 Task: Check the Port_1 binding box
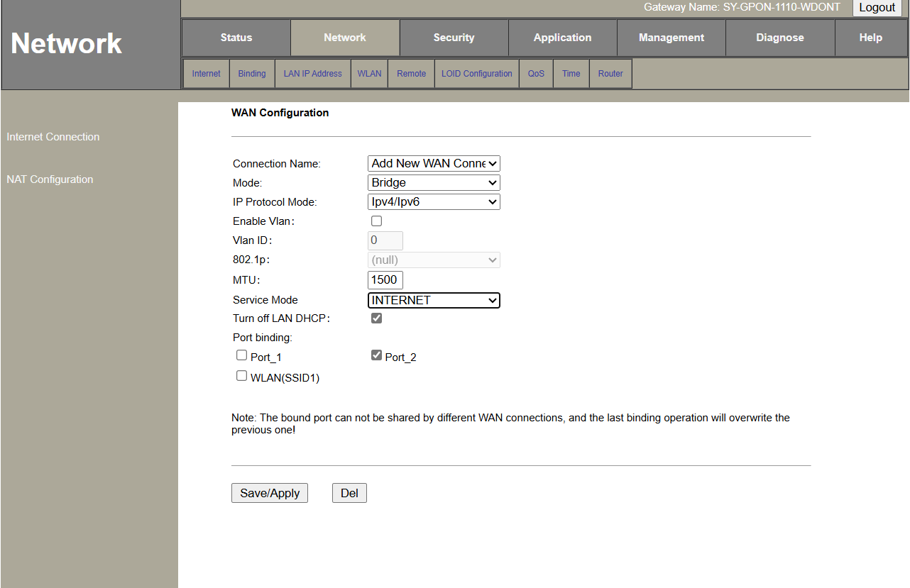[x=242, y=355]
